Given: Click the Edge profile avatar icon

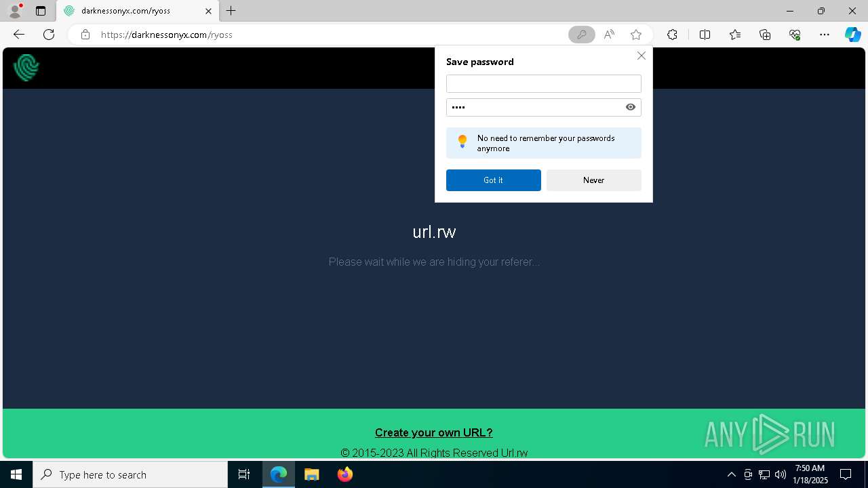Looking at the screenshot, I should (x=15, y=11).
